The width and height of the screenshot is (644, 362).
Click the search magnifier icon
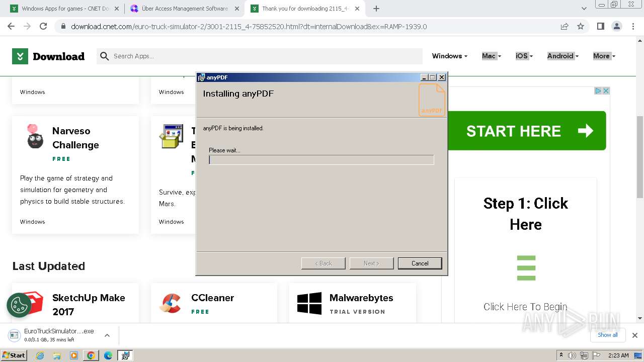click(104, 56)
